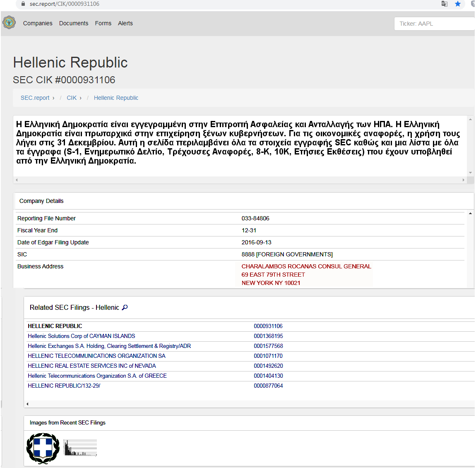Open Hellenic Telecommunications Organization S.A. of GREECE
This screenshot has height=468, width=476.
(97, 376)
